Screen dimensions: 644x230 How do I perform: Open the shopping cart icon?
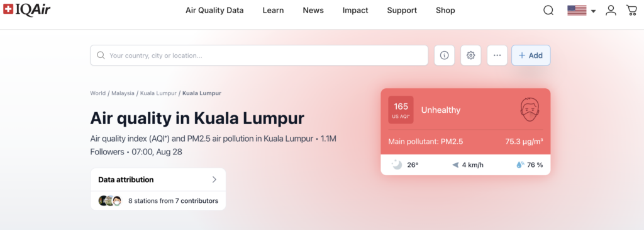[x=631, y=10]
